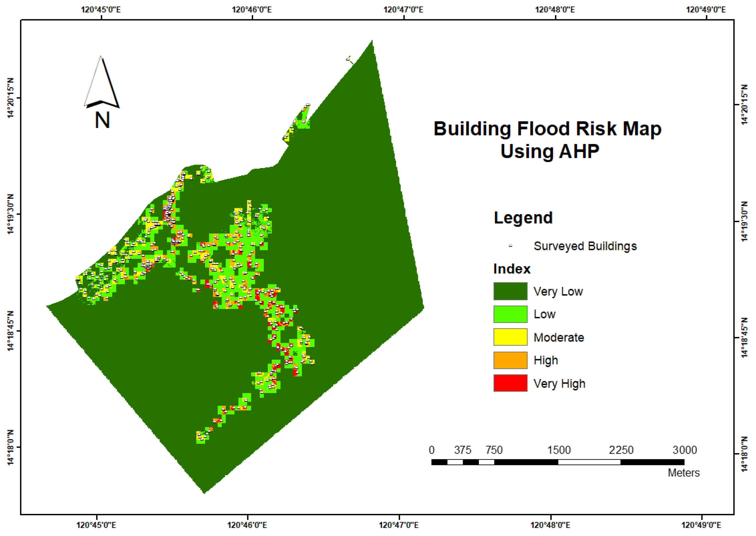
Task: Click the Low bright green swatch
Action: (510, 314)
